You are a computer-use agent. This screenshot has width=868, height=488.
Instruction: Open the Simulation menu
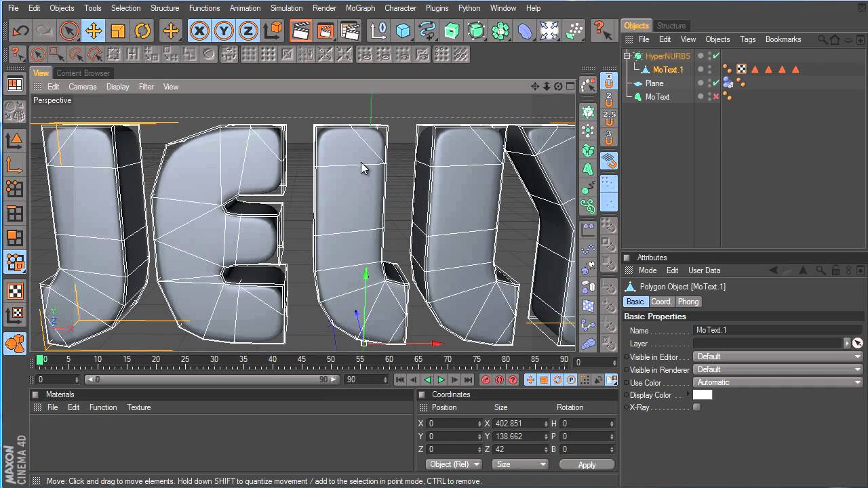pos(286,8)
